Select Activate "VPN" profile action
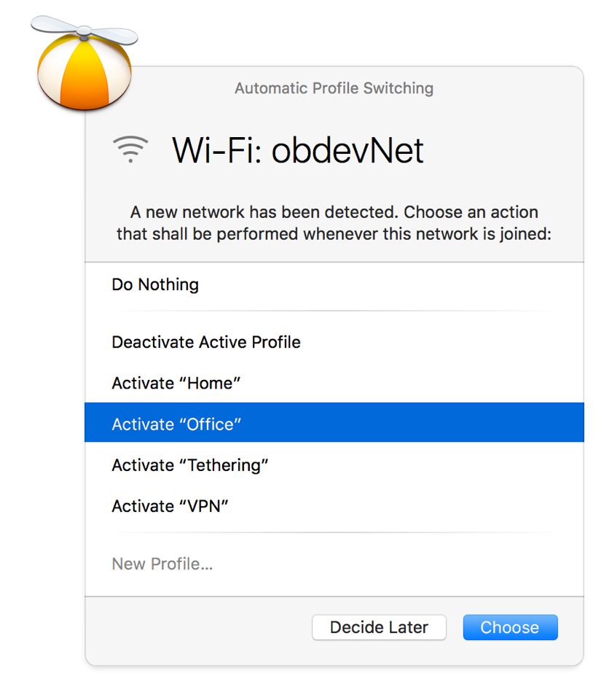This screenshot has height=700, width=612. 334,506
